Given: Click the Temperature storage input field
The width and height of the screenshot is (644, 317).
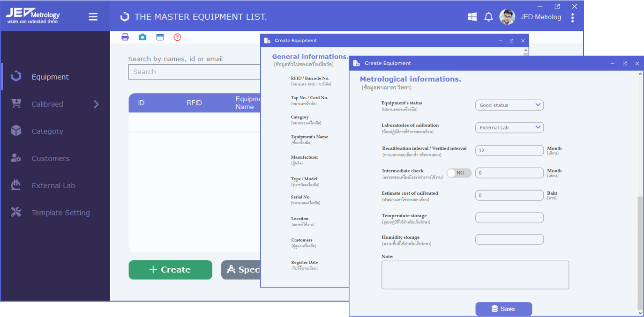Looking at the screenshot, I should point(509,218).
